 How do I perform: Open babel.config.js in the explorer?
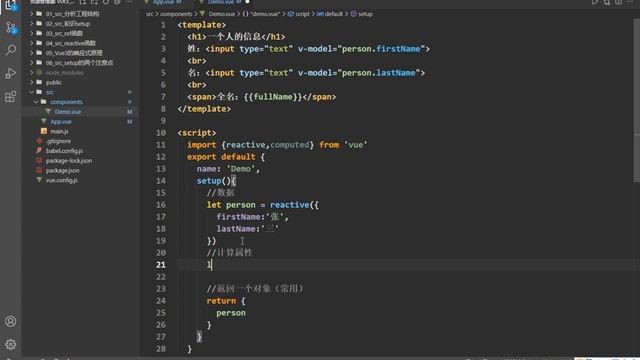(x=64, y=151)
